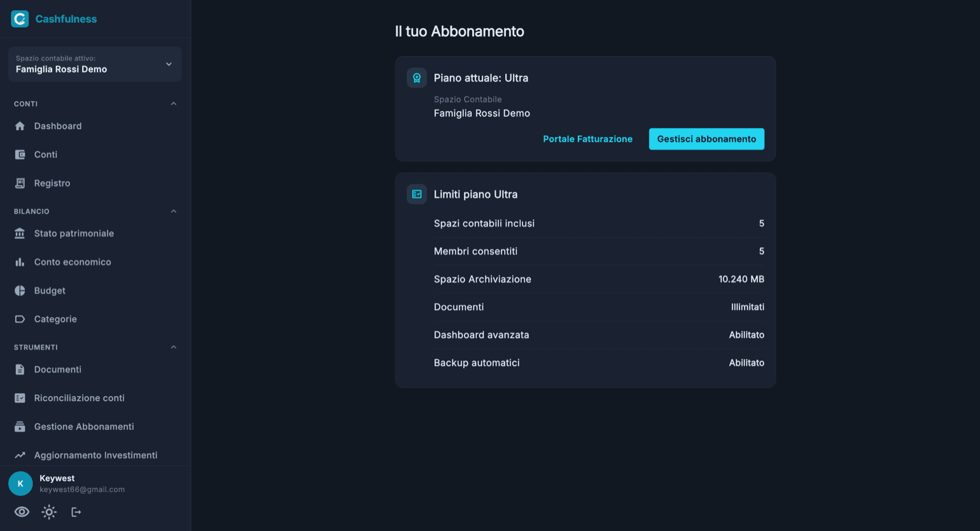This screenshot has width=980, height=531.
Task: Click the Gestisci abbonamento button
Action: coord(706,139)
